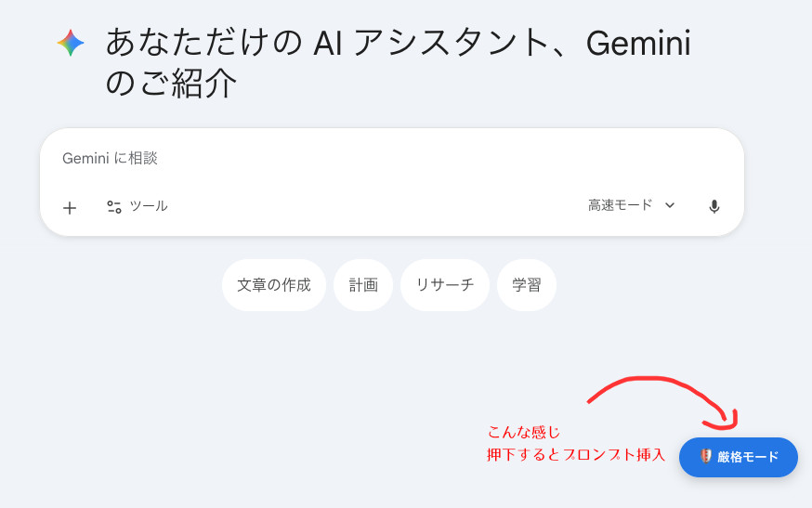Expand the chevron beside 高速モード
The height and width of the screenshot is (508, 812).
point(670,205)
